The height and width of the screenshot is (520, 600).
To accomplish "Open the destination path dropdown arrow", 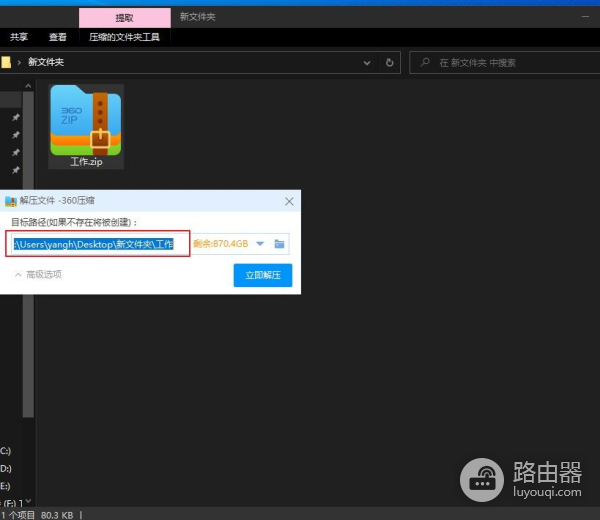I will (260, 244).
